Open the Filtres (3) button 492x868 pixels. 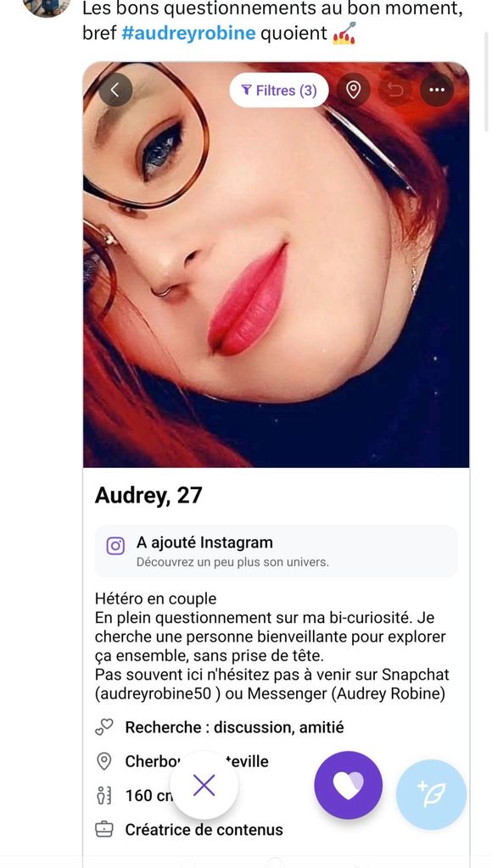click(x=279, y=90)
